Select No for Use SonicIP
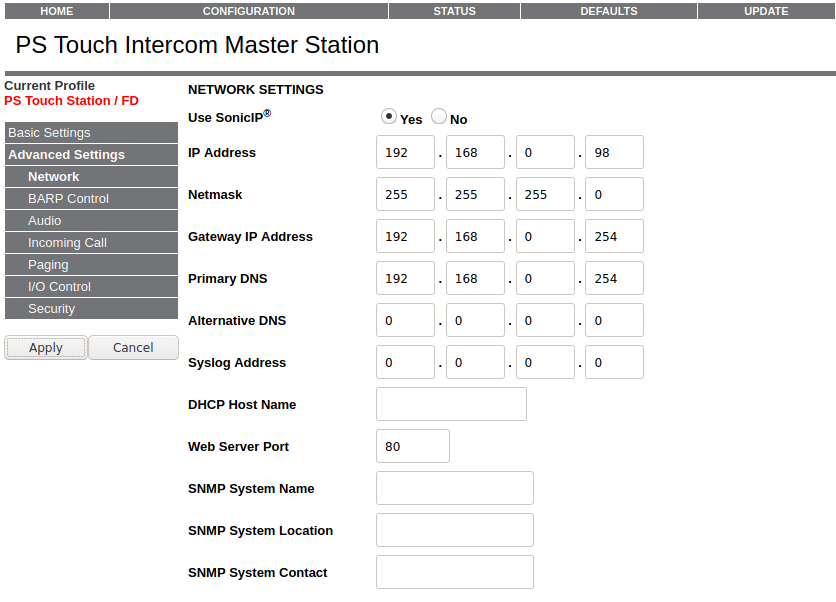The width and height of the screenshot is (836, 602). pyautogui.click(x=439, y=117)
